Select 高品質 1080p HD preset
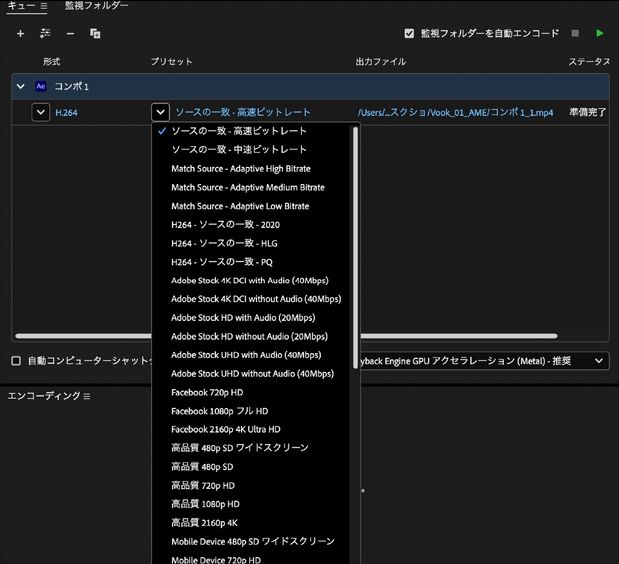The image size is (619, 564). 252,504
